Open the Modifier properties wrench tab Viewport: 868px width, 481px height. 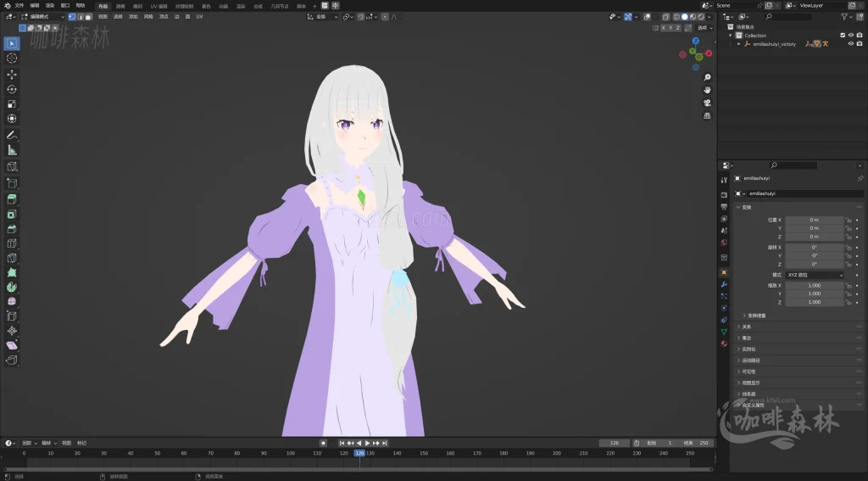(x=724, y=284)
